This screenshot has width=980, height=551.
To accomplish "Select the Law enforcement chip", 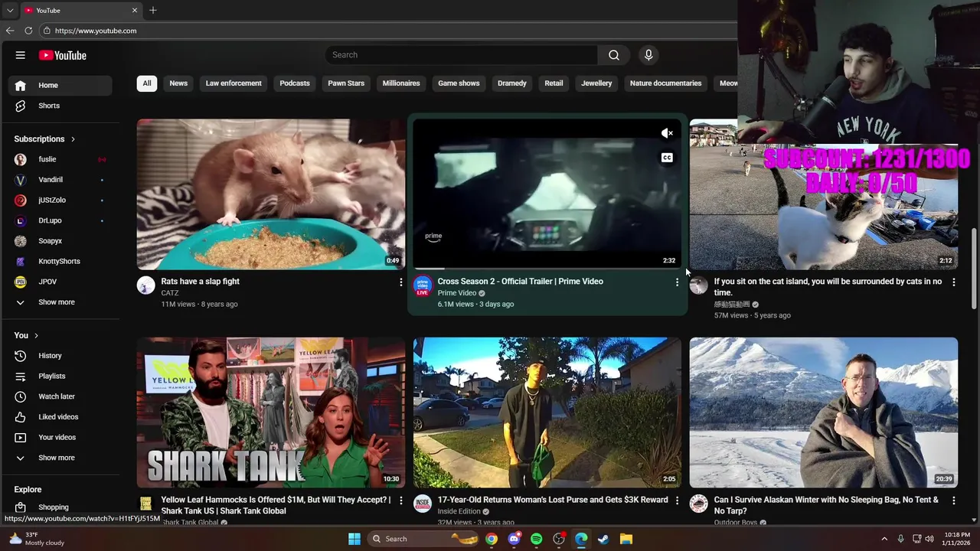I will 234,83.
